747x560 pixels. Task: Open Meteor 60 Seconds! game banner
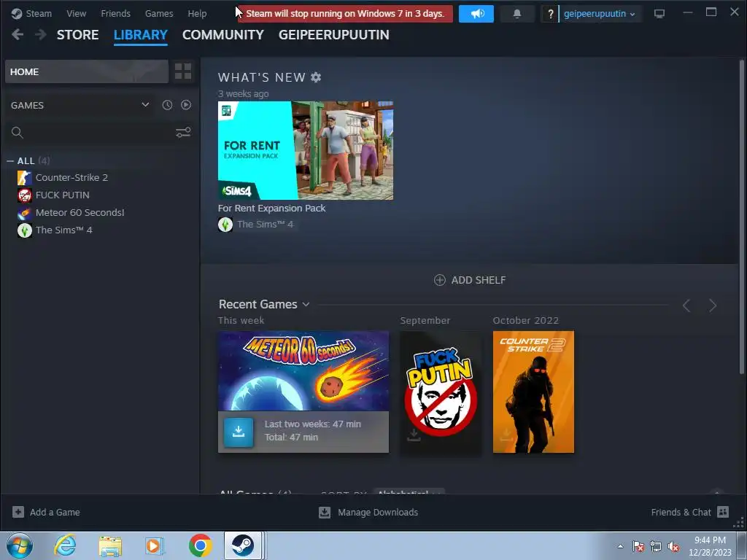[x=303, y=370]
